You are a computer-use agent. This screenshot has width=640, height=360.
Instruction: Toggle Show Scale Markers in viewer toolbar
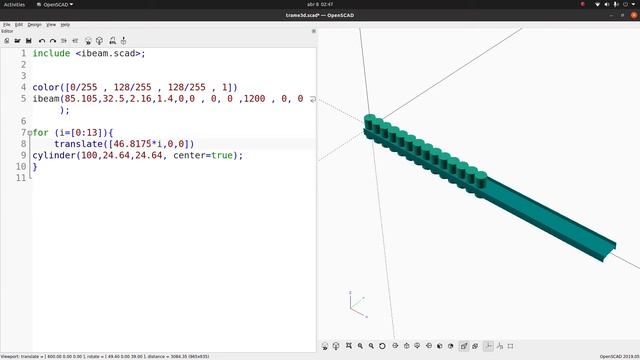(500, 346)
